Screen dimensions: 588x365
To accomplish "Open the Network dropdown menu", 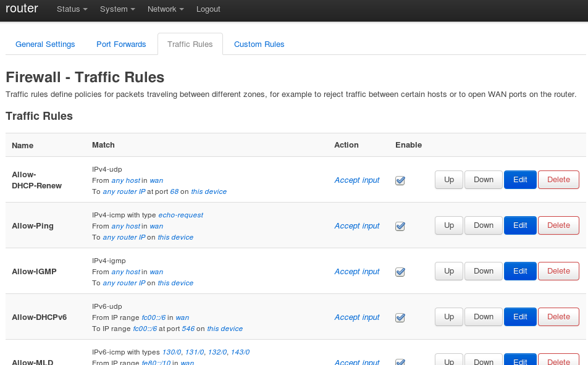I will pos(166,9).
